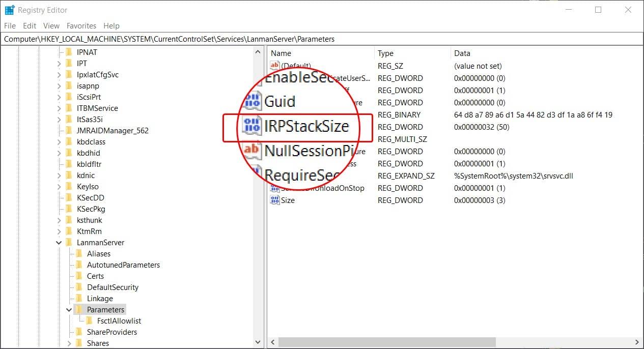Open the Favorites menu
This screenshot has width=644, height=349.
click(81, 25)
